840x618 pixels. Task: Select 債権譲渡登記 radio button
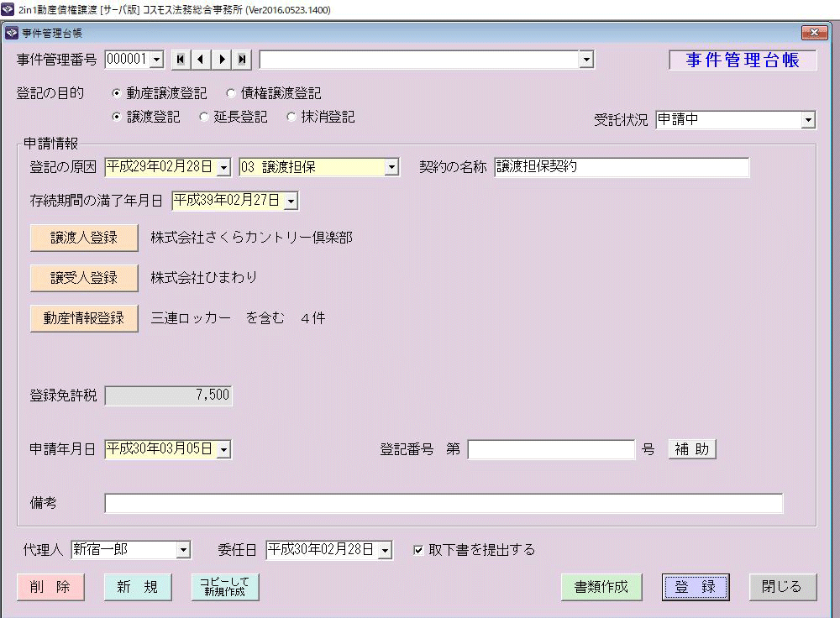pyautogui.click(x=231, y=94)
